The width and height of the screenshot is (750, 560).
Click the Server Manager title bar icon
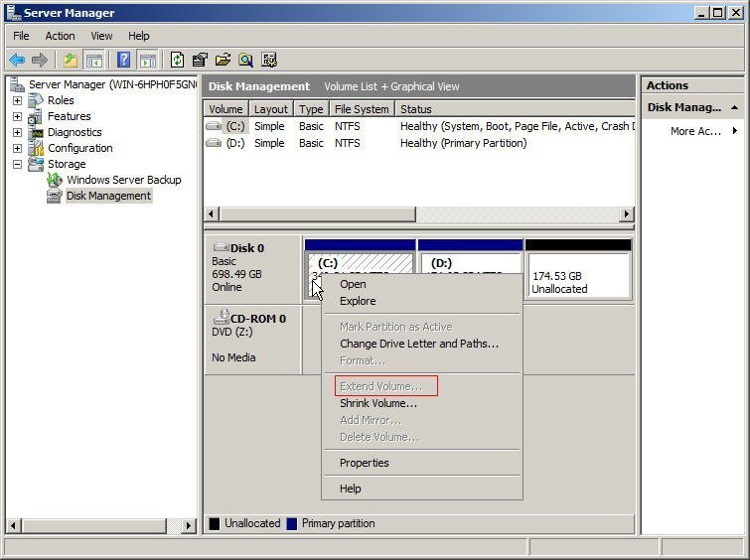(x=13, y=13)
